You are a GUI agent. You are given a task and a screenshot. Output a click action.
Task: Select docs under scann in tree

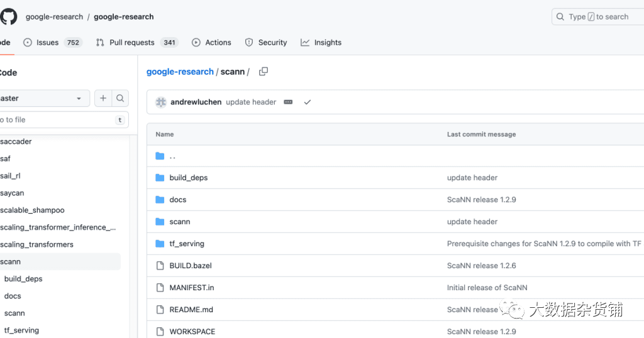coord(13,296)
